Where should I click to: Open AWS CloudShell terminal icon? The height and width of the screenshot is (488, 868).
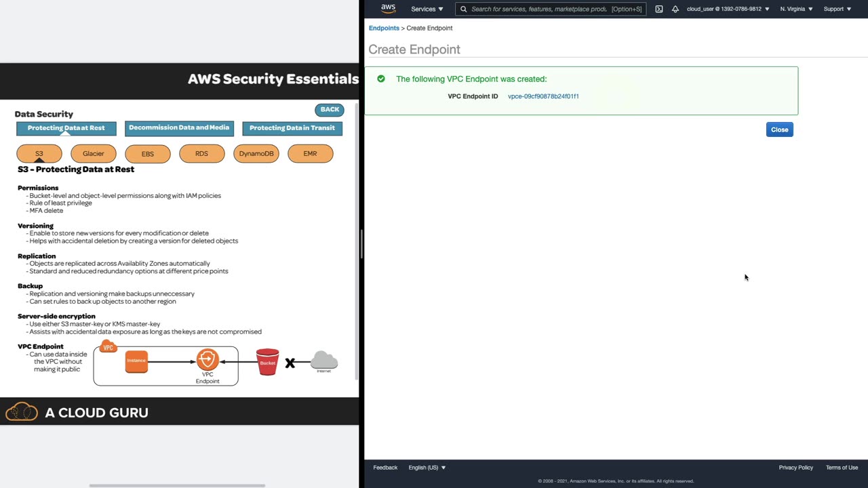pos(658,9)
